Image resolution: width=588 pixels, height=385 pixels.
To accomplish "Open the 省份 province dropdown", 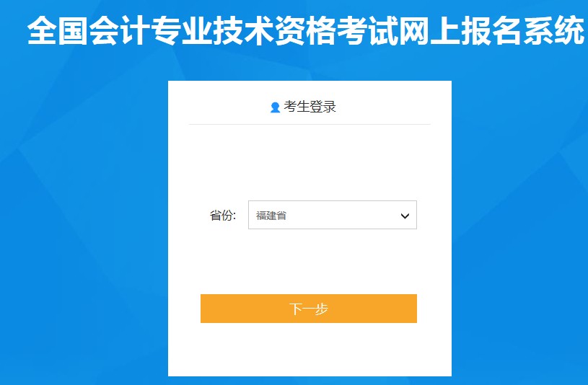I will click(333, 215).
